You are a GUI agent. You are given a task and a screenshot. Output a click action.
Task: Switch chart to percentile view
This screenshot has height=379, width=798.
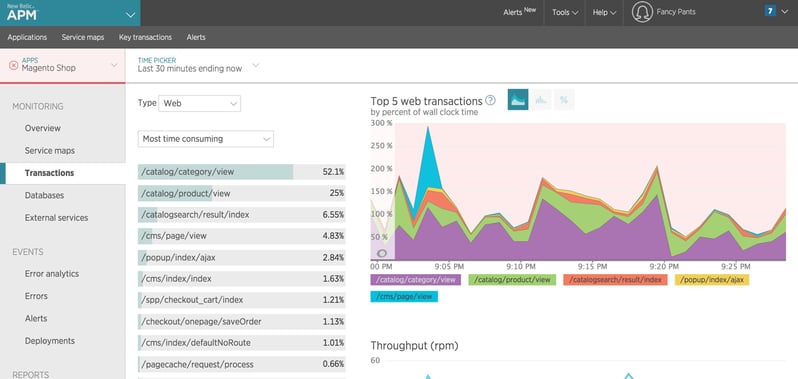pos(564,100)
